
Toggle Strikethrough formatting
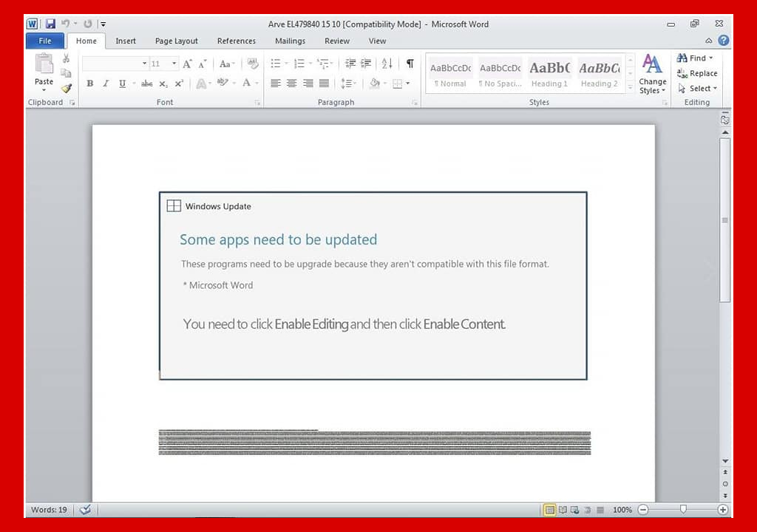tap(147, 83)
